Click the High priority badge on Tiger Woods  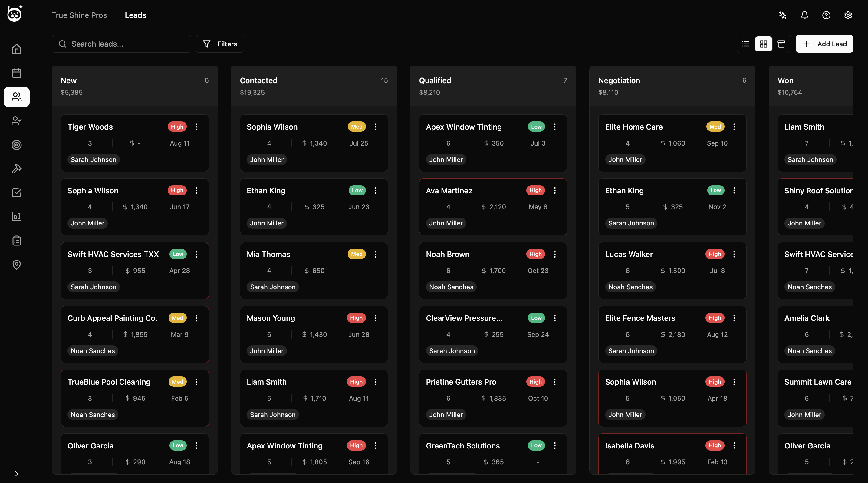[177, 126]
